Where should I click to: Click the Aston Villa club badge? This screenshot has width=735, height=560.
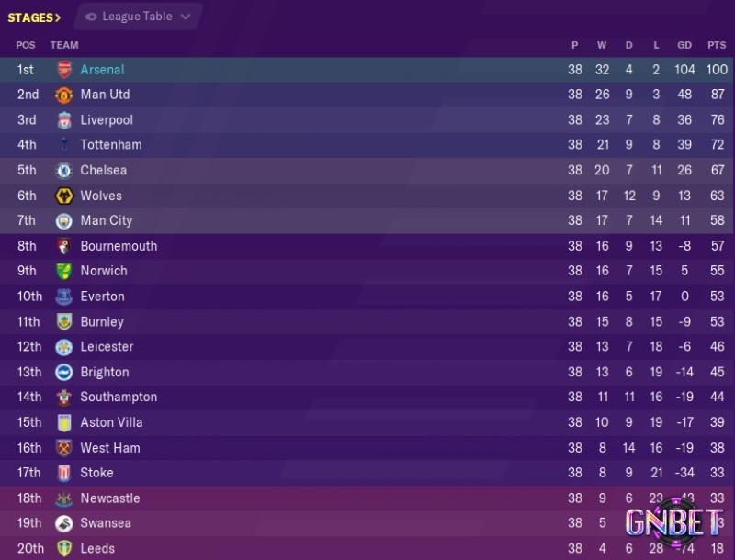pos(63,423)
